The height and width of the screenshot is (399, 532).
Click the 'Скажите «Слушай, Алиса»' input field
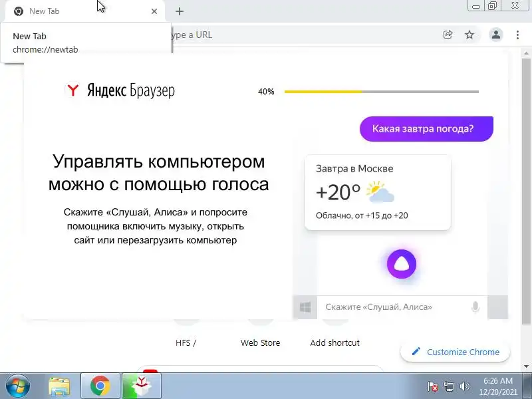tap(402, 307)
